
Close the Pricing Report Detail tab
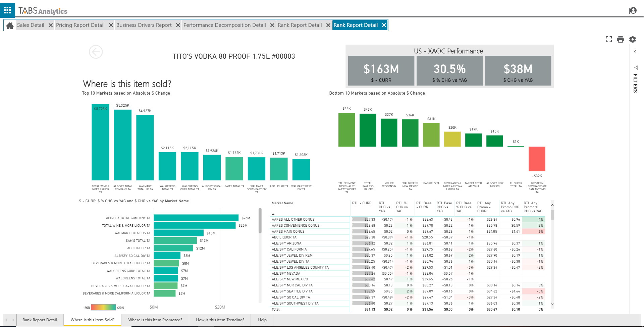pos(111,25)
